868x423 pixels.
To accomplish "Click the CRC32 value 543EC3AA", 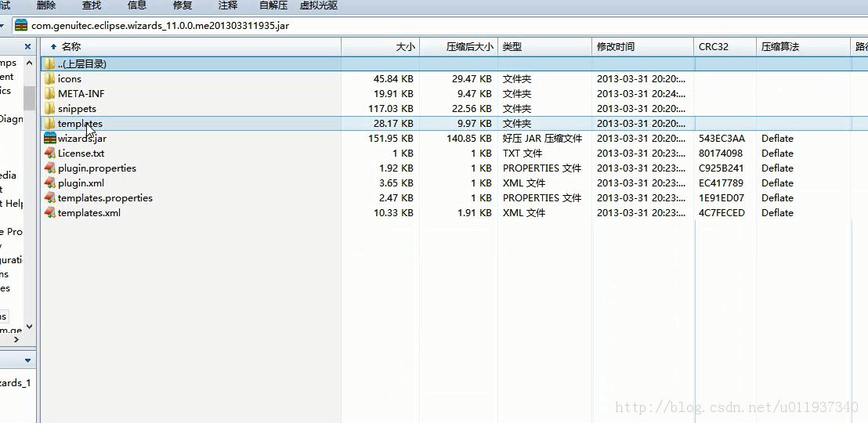I will [722, 139].
